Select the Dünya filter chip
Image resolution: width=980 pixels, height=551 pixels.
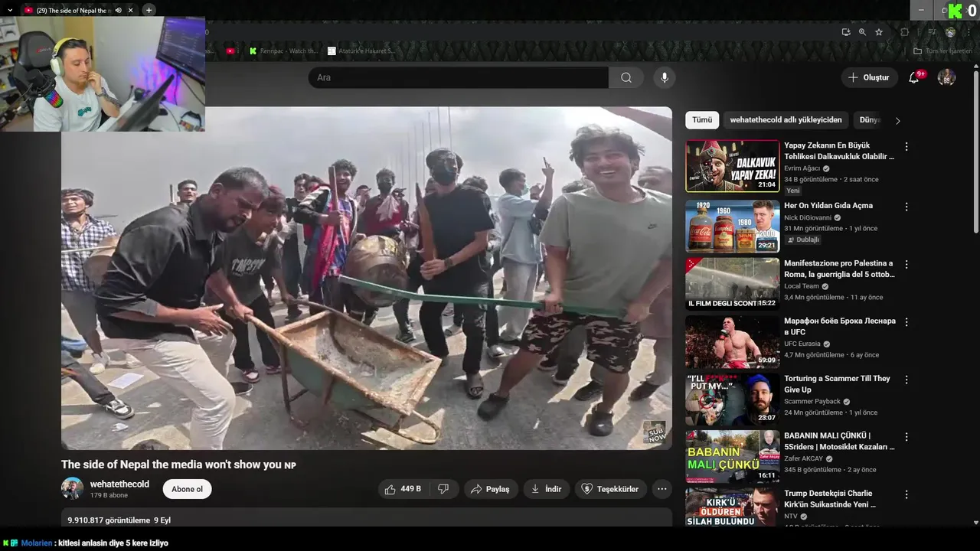pyautogui.click(x=868, y=120)
